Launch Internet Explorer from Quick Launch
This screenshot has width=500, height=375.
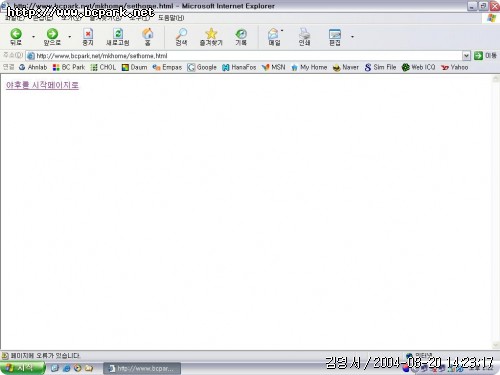66,368
